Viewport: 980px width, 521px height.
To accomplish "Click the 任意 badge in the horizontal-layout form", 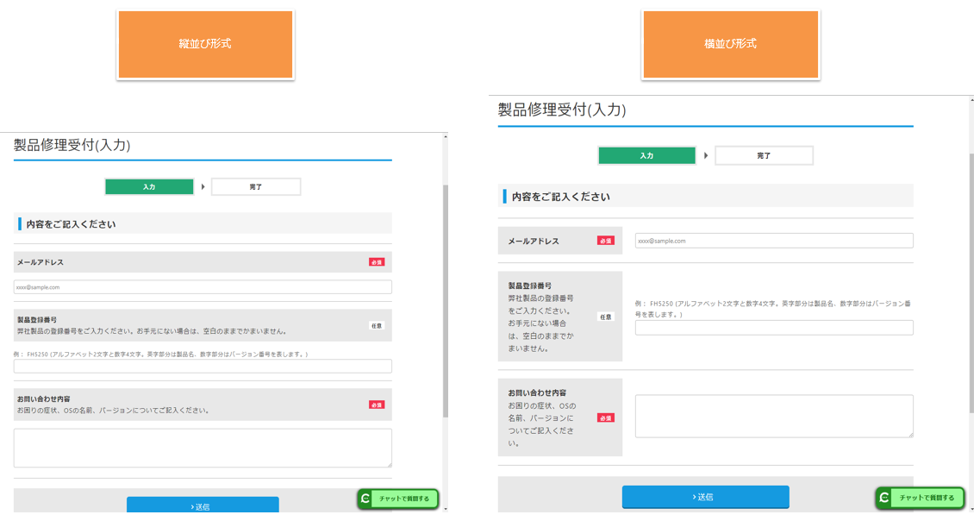I will (x=606, y=317).
